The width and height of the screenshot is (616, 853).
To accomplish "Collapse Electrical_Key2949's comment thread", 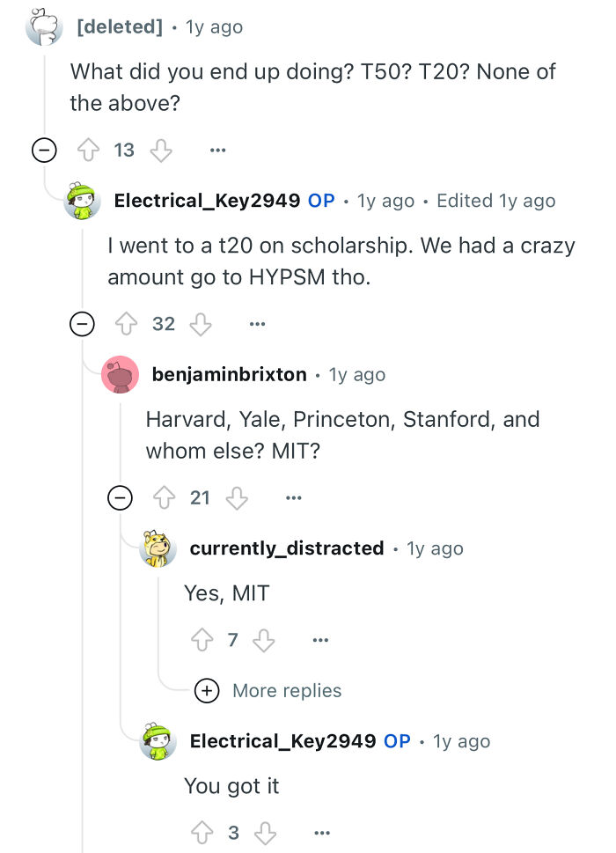I will click(x=82, y=324).
